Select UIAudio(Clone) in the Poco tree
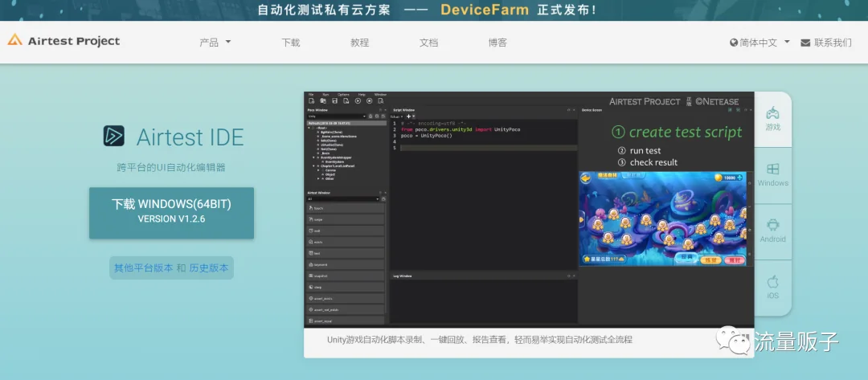This screenshot has width=868, height=380. click(x=331, y=145)
